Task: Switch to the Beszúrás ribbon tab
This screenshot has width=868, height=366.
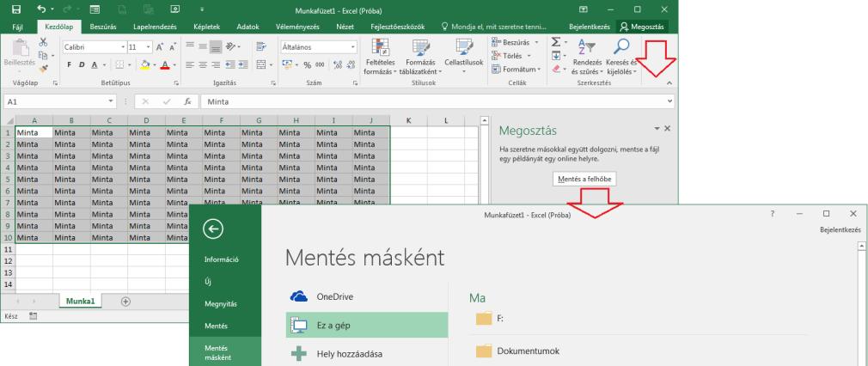Action: pyautogui.click(x=103, y=27)
